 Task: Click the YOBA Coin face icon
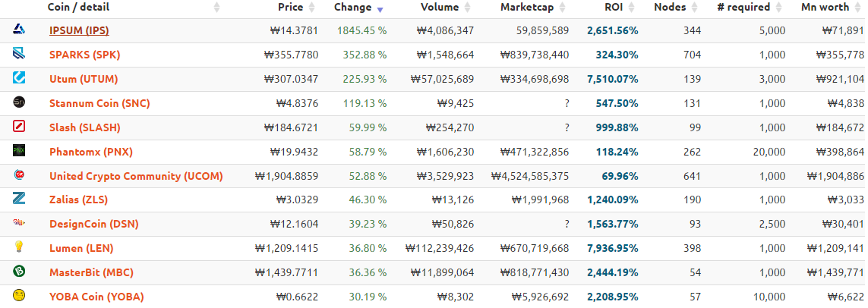tap(19, 296)
